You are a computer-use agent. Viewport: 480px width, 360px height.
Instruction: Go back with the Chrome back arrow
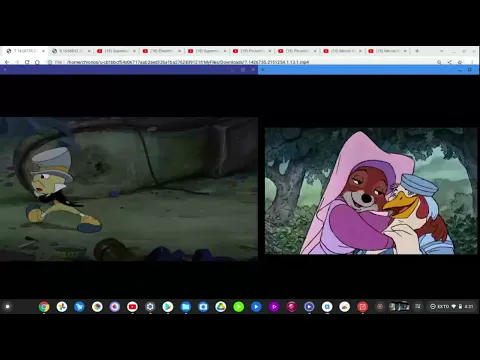pos(7,62)
